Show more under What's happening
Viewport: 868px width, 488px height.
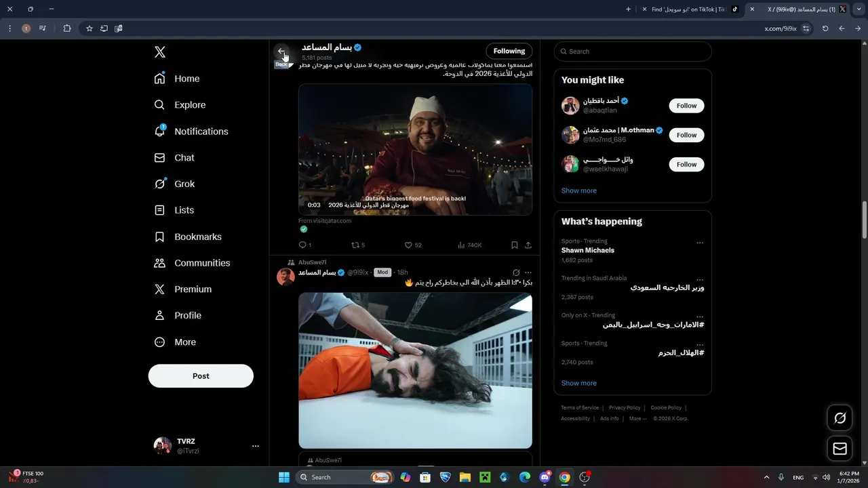click(579, 383)
